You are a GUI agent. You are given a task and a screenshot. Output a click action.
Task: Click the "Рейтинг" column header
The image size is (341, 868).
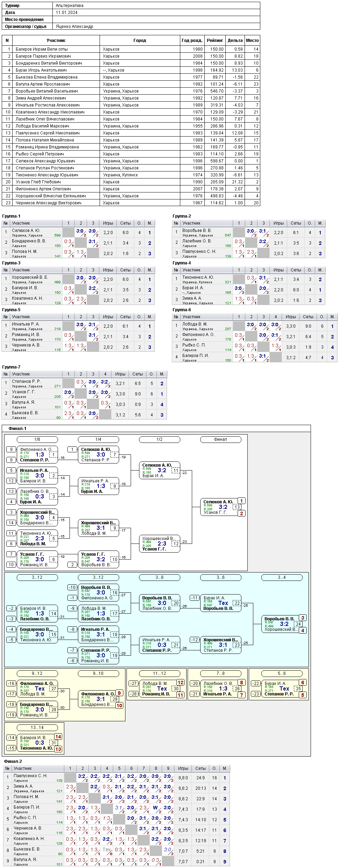pyautogui.click(x=215, y=41)
